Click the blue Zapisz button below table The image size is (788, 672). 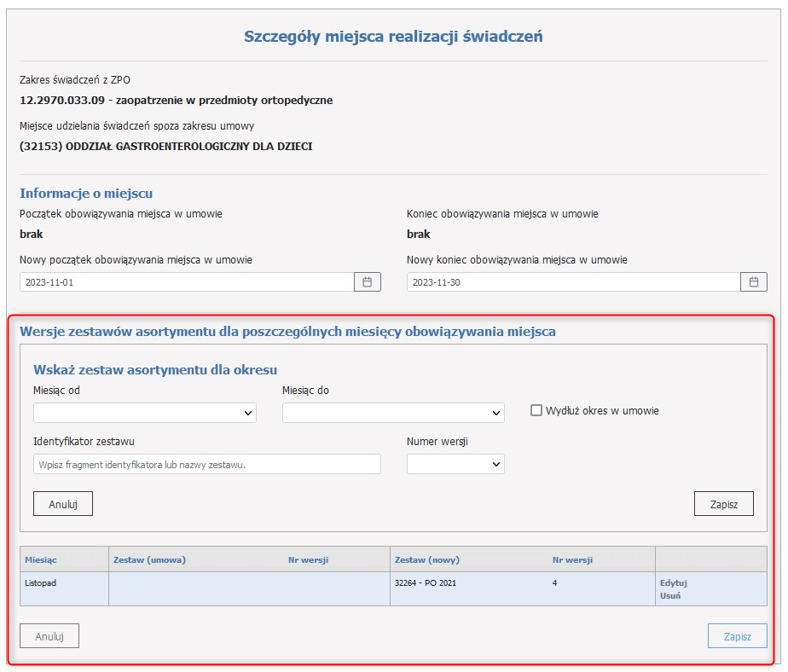coord(737,636)
